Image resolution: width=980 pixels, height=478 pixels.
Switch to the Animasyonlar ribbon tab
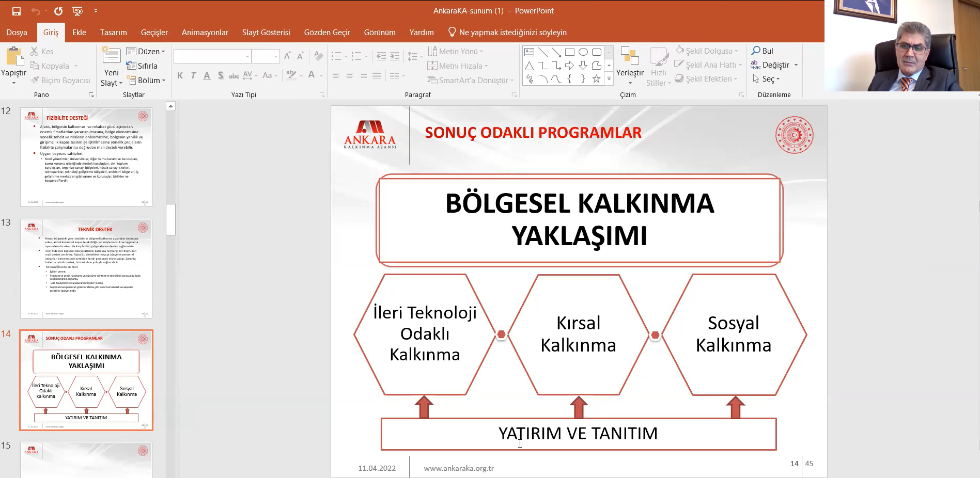205,33
